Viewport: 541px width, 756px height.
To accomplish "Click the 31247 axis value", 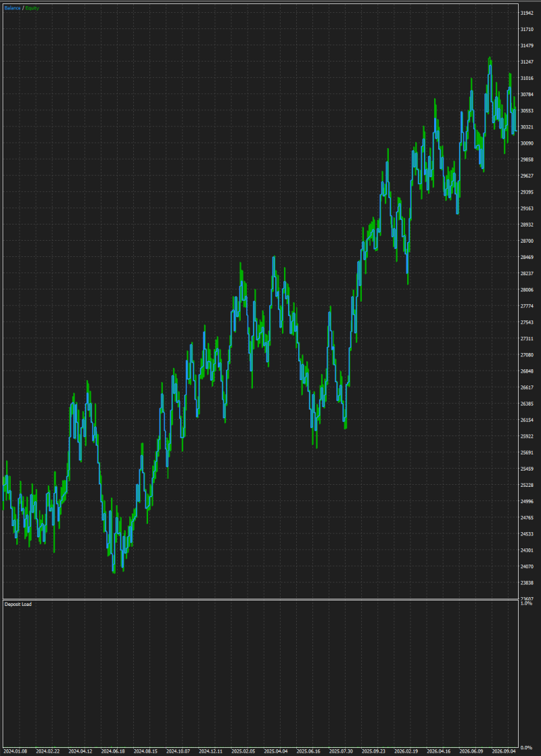I will pyautogui.click(x=527, y=62).
